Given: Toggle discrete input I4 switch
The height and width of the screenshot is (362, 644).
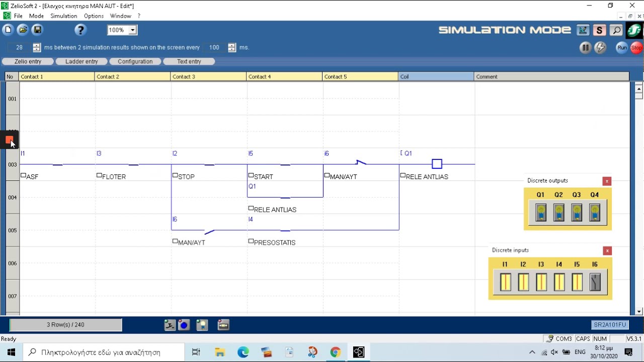Looking at the screenshot, I should coord(559,282).
